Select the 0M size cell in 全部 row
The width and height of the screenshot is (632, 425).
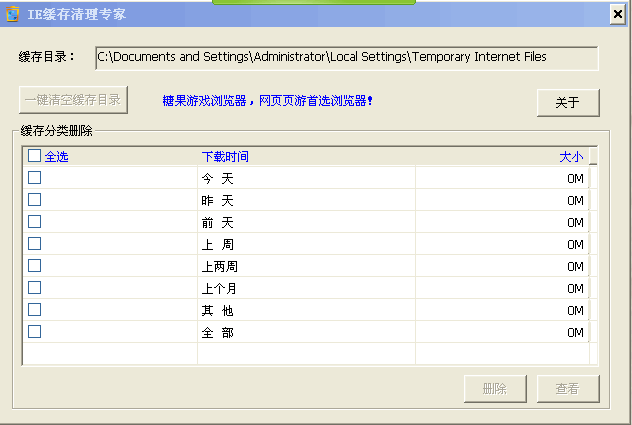coord(575,333)
